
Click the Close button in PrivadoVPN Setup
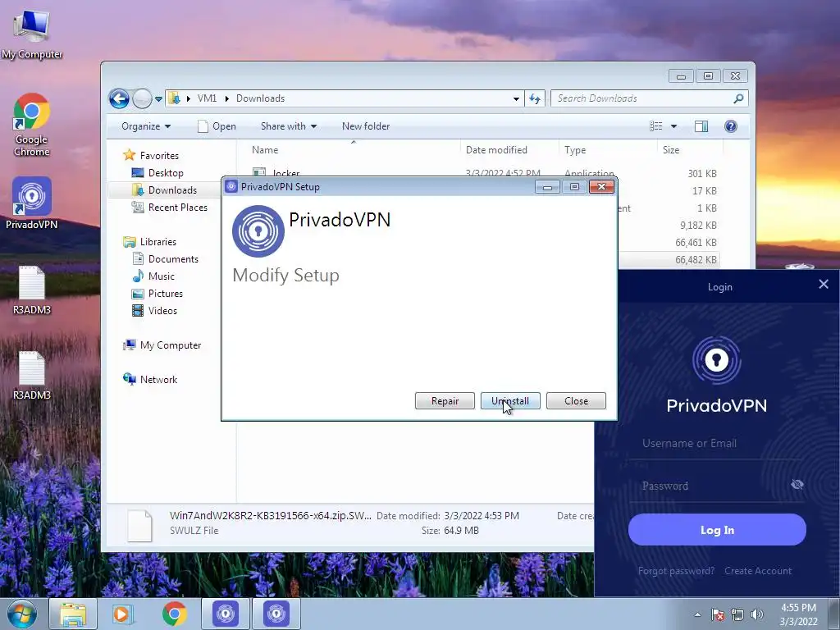576,400
